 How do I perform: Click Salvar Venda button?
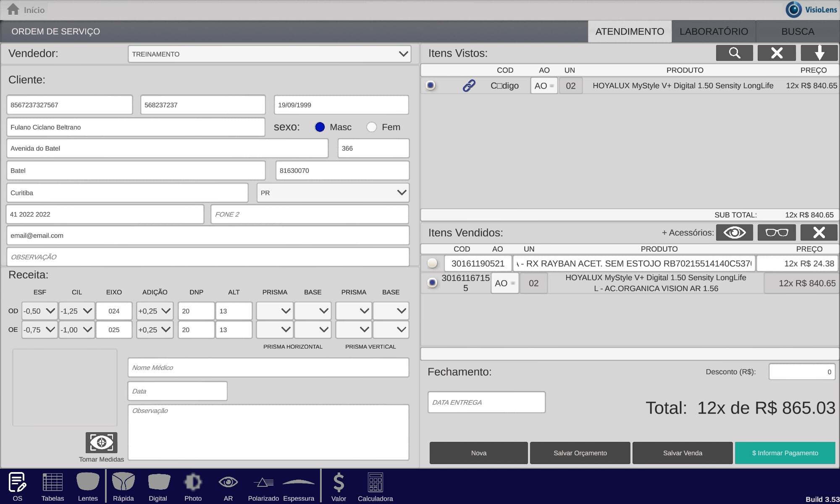click(x=682, y=453)
